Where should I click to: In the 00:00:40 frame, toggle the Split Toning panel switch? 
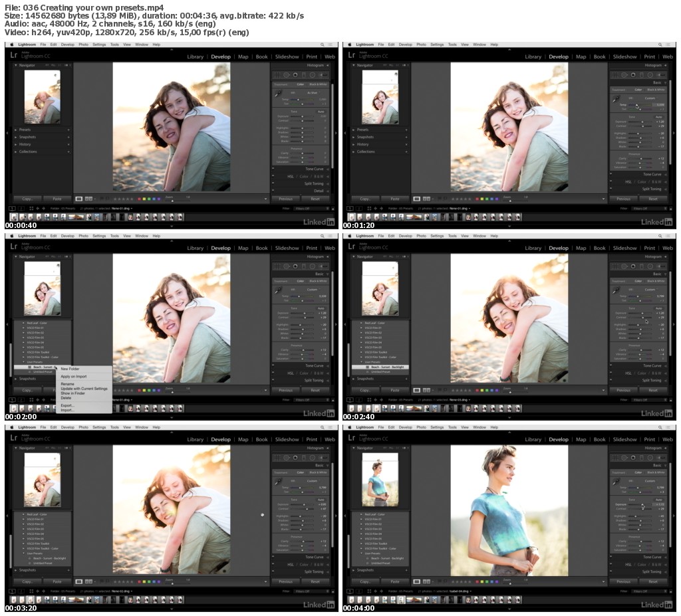(x=273, y=183)
